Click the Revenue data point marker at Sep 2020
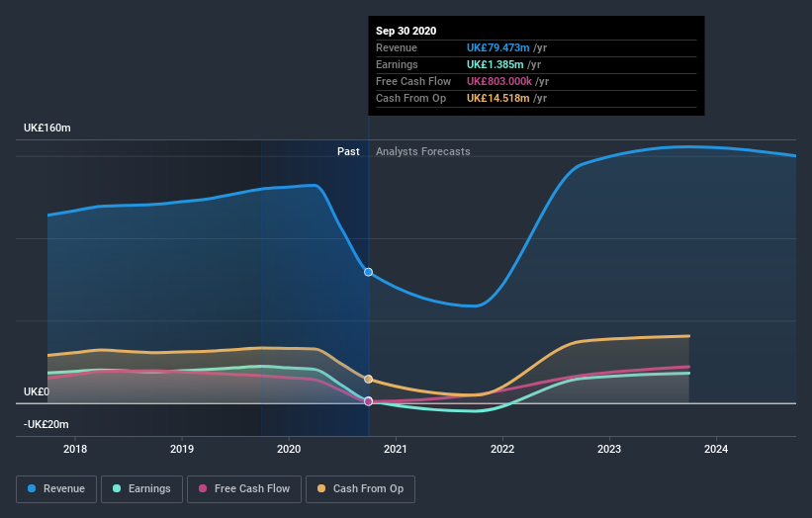Viewport: 812px width, 518px height. coord(368,272)
